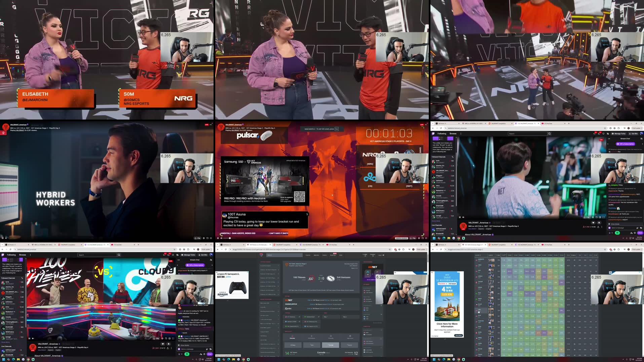Toggle heart follow button under NET jersey stream
Screen dimensions: 644x362
[x=593, y=223]
